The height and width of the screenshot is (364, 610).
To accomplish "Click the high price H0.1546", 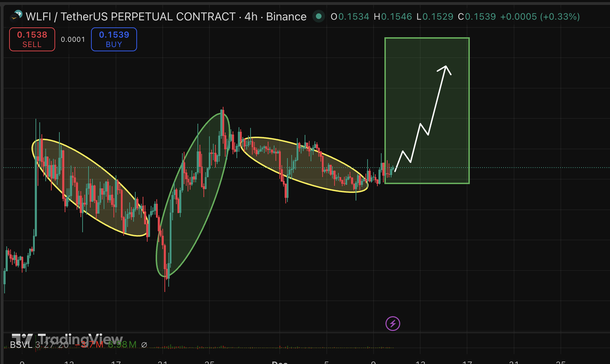I will pos(393,17).
